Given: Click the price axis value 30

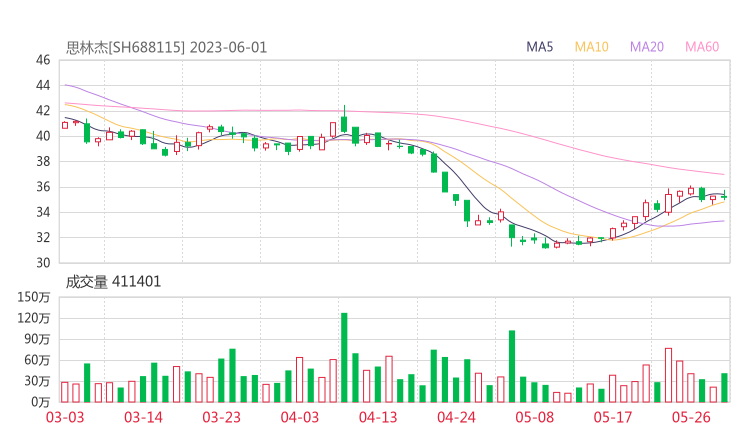Looking at the screenshot, I should pyautogui.click(x=43, y=263).
